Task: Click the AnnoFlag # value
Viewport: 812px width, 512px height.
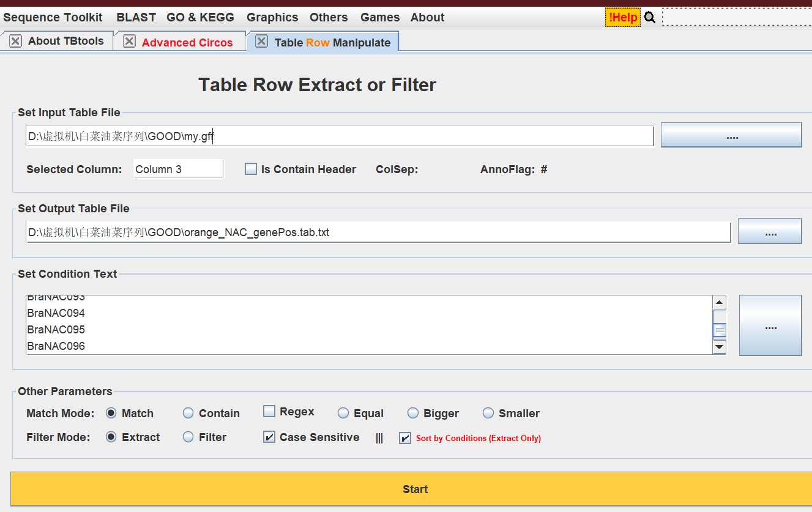Action: tap(544, 169)
